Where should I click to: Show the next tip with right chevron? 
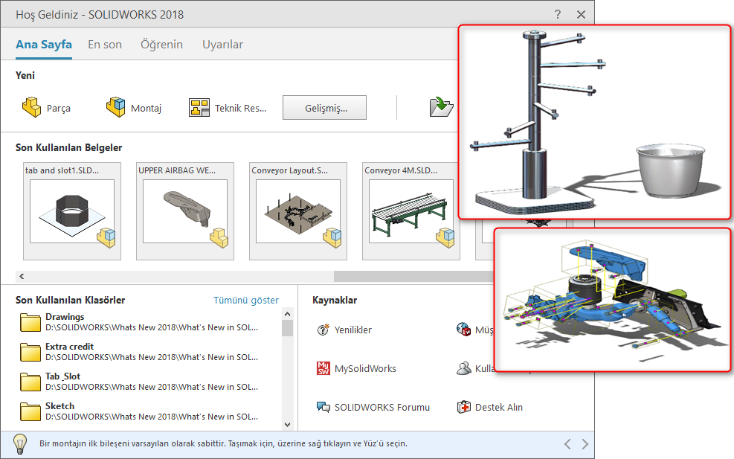click(585, 444)
